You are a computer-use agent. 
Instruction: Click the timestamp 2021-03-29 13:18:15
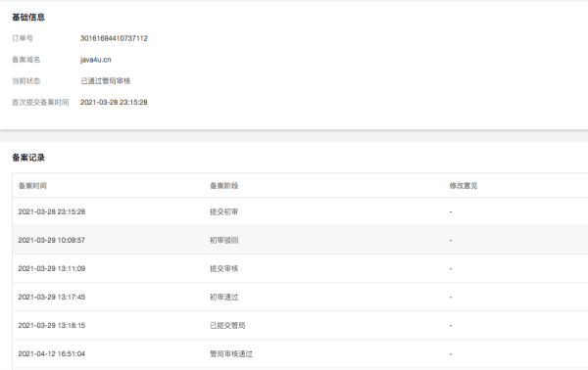click(x=52, y=325)
